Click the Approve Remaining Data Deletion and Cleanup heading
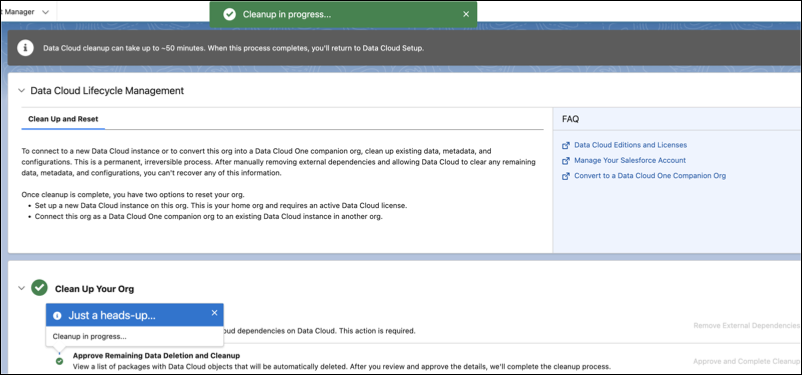The width and height of the screenshot is (802, 375). 157,355
